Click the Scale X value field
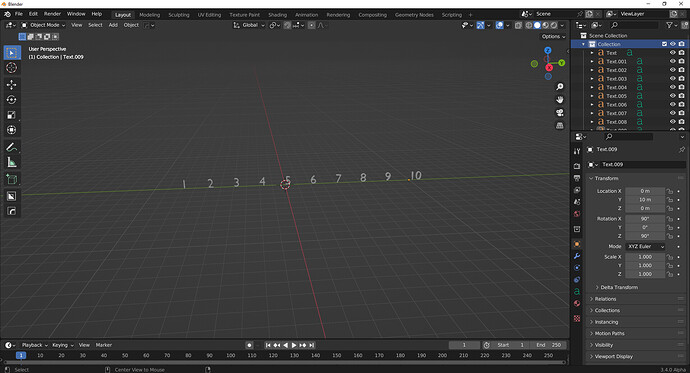Screen dimensions: 690x373 point(645,257)
